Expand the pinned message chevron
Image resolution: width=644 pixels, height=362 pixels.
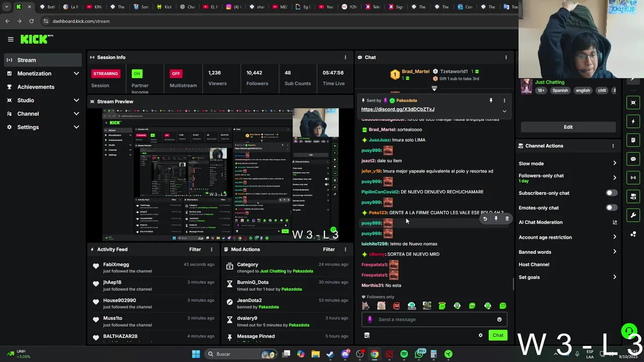point(504,112)
